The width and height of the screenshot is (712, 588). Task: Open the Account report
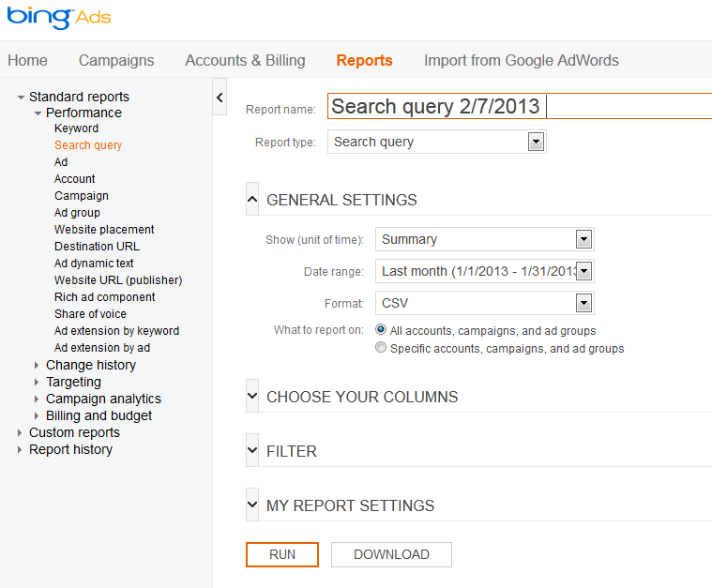(74, 179)
